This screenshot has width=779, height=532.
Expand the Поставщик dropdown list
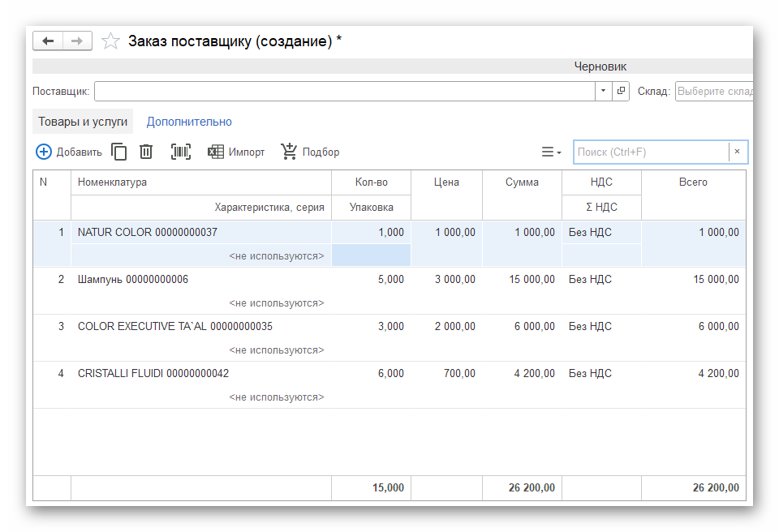pos(604,91)
